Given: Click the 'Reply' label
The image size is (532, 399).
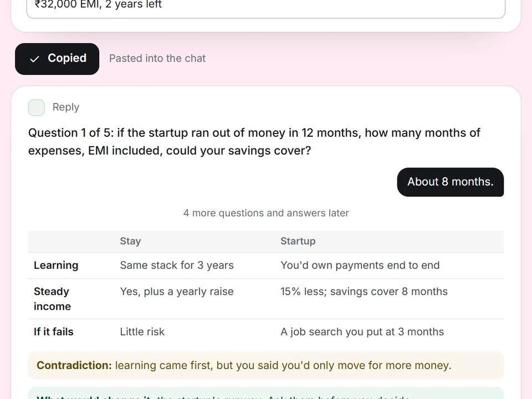Looking at the screenshot, I should pos(66,107).
